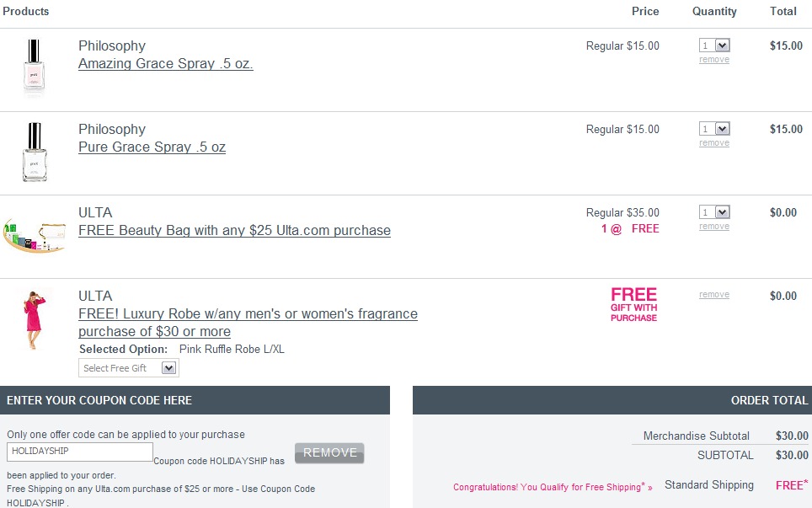Open the FREE! Luxury Robe product link
This screenshot has width=812, height=508.
click(248, 314)
